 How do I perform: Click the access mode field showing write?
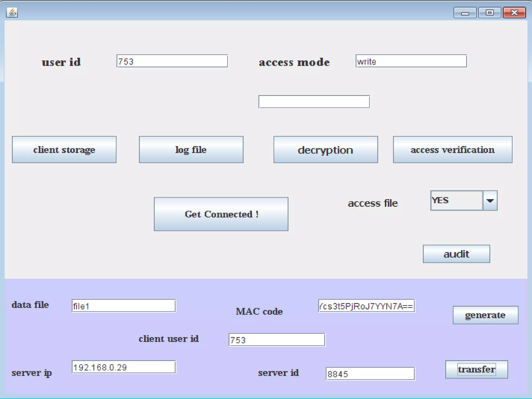(411, 61)
